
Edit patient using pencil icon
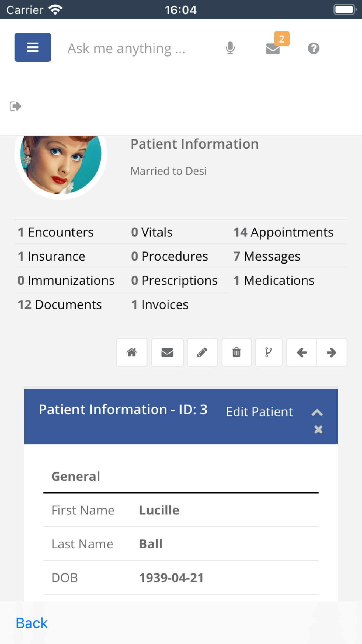(202, 352)
